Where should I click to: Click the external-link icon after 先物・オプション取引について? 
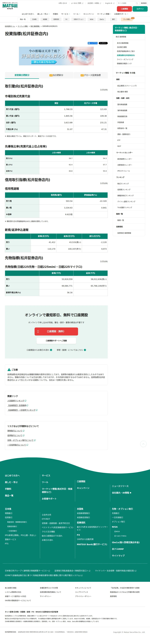(35, 440)
